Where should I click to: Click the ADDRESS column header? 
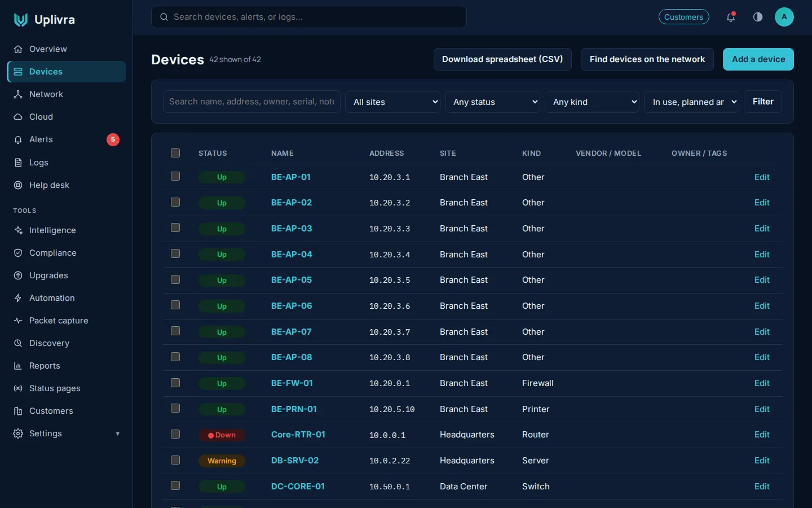tap(387, 153)
